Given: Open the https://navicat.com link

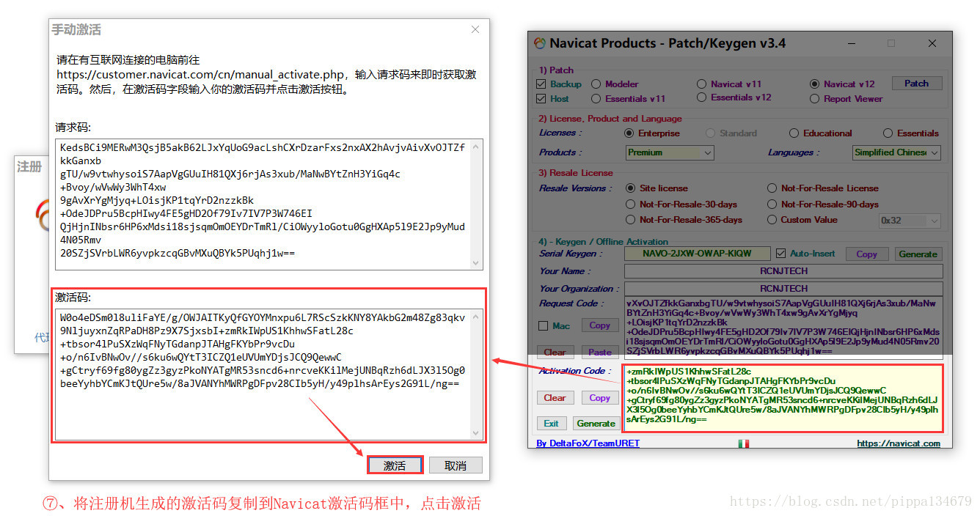Looking at the screenshot, I should pos(899,443).
